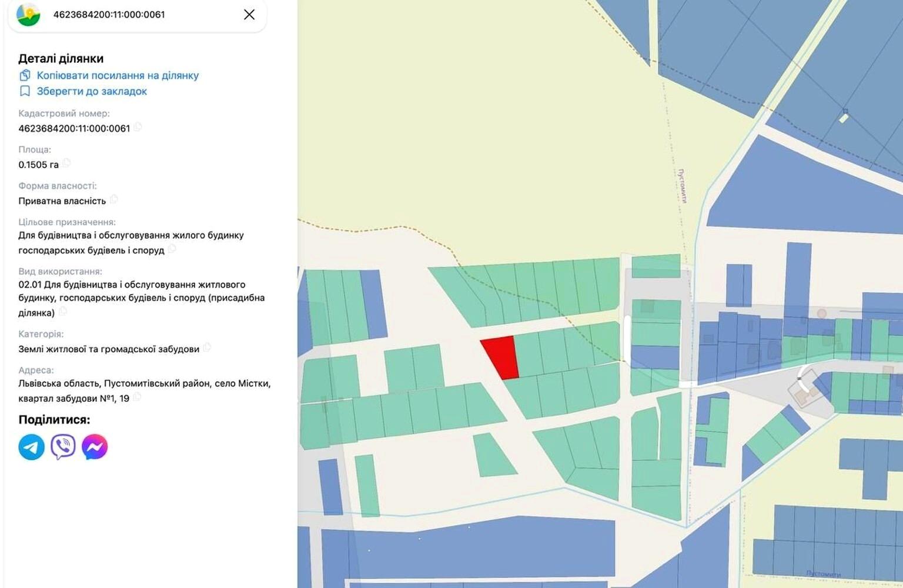903x588 pixels.
Task: Copy the parcel address text
Action: 137,397
